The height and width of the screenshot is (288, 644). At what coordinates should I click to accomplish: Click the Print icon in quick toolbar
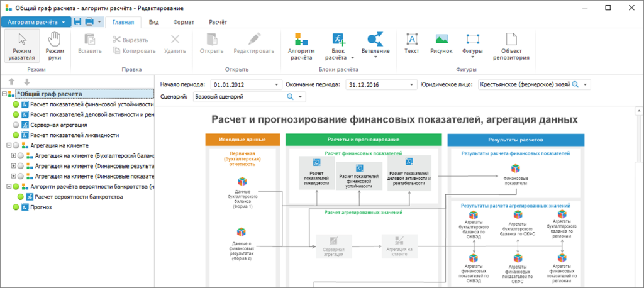click(89, 22)
